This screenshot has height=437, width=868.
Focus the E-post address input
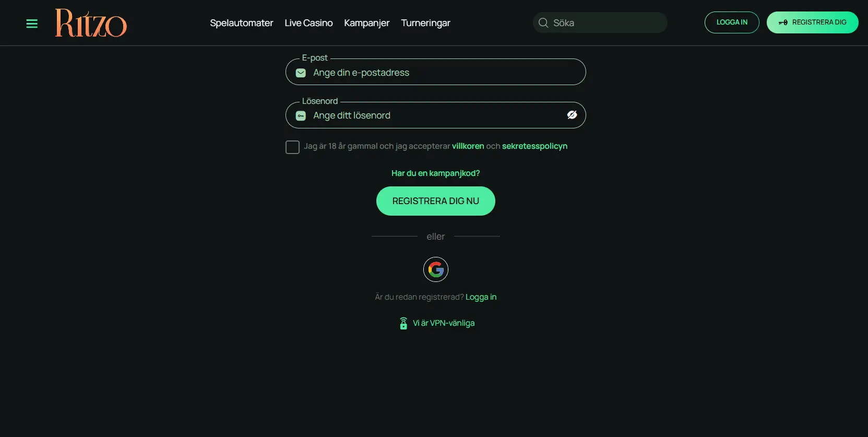[436, 72]
